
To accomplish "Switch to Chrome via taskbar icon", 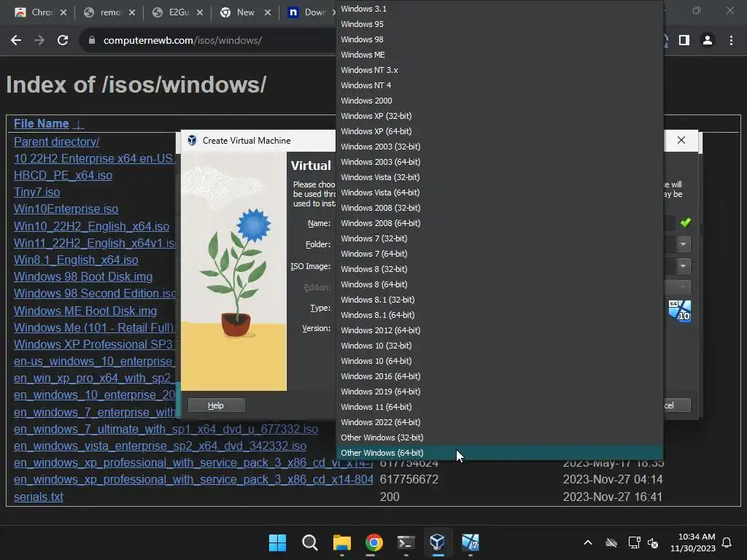I will coord(374,542).
